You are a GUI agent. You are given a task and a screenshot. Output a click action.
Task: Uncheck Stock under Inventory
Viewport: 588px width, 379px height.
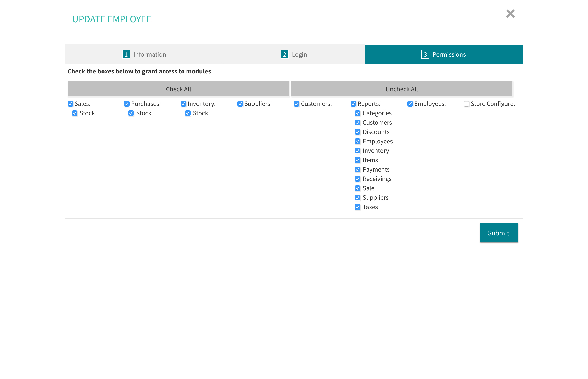pos(188,113)
